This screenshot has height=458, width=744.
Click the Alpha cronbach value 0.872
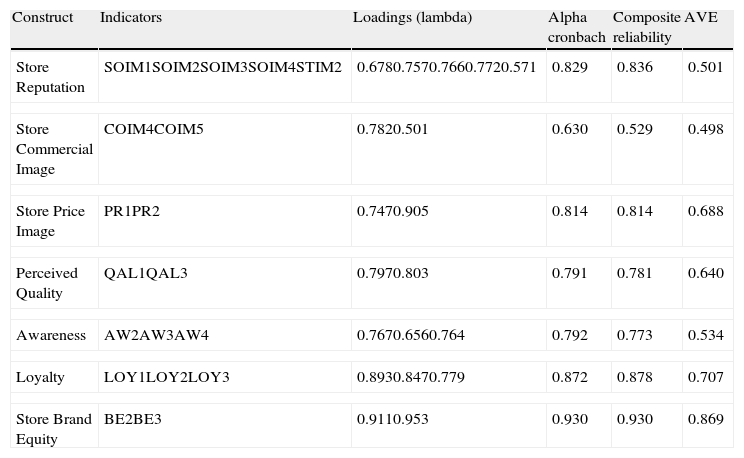coord(570,377)
